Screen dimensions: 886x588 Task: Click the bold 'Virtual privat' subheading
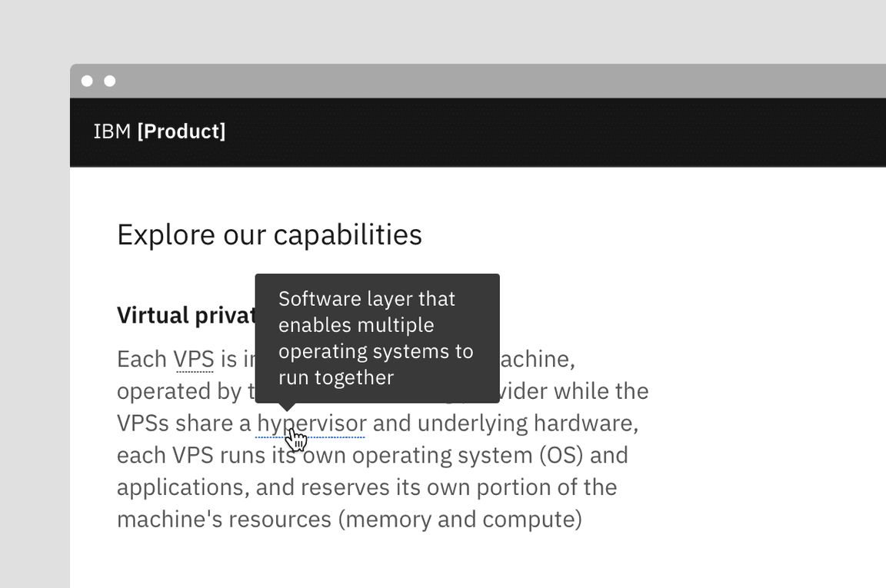tap(185, 315)
